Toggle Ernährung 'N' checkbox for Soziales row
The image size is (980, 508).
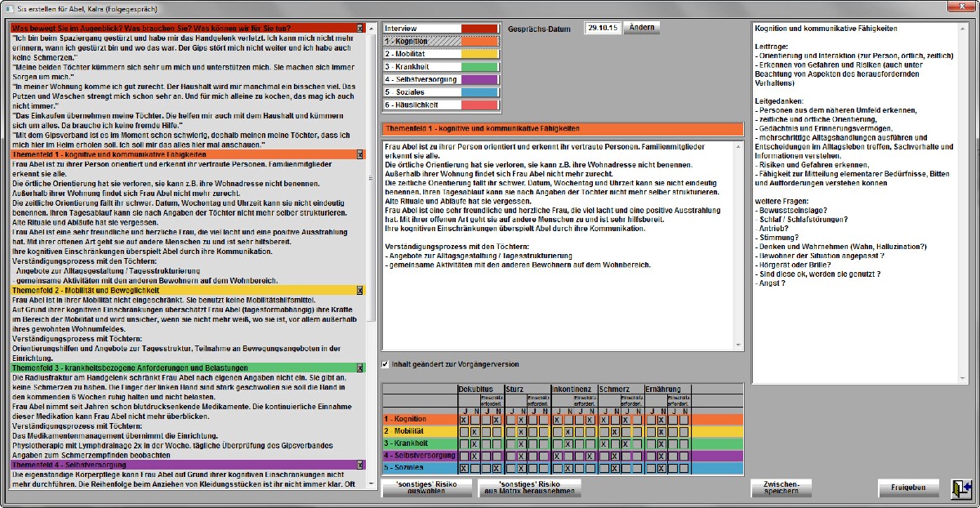pyautogui.click(x=661, y=469)
